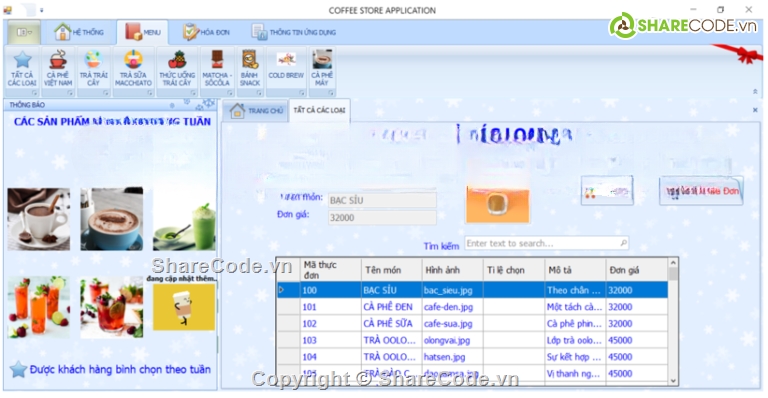Viewport: 768px width, 398px height.
Task: Expand launcher under THỨC UỐNG TRÁI CÂY group
Action: 193,93
